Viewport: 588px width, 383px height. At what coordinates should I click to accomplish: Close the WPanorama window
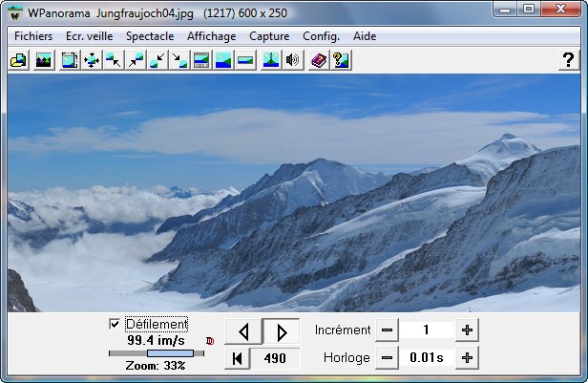(x=561, y=10)
